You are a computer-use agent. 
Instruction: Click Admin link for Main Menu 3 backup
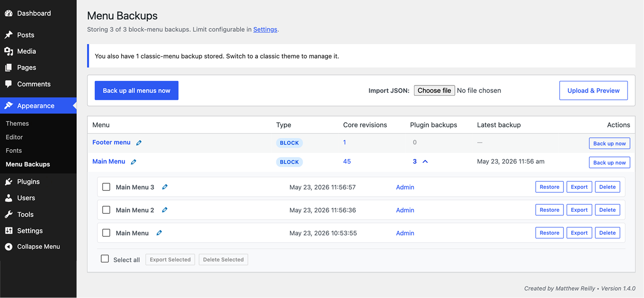pos(405,187)
